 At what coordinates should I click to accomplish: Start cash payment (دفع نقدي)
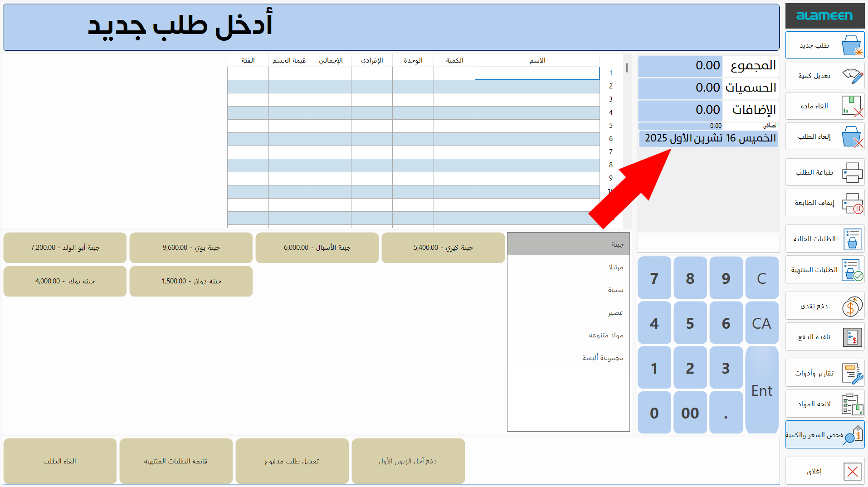(824, 306)
